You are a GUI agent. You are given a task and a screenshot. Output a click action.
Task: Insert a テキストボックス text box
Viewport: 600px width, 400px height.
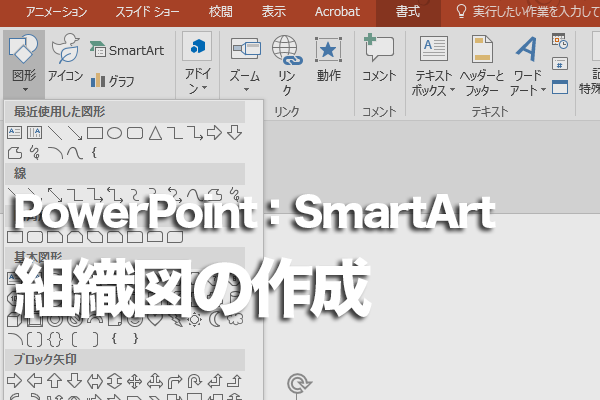pos(433,65)
